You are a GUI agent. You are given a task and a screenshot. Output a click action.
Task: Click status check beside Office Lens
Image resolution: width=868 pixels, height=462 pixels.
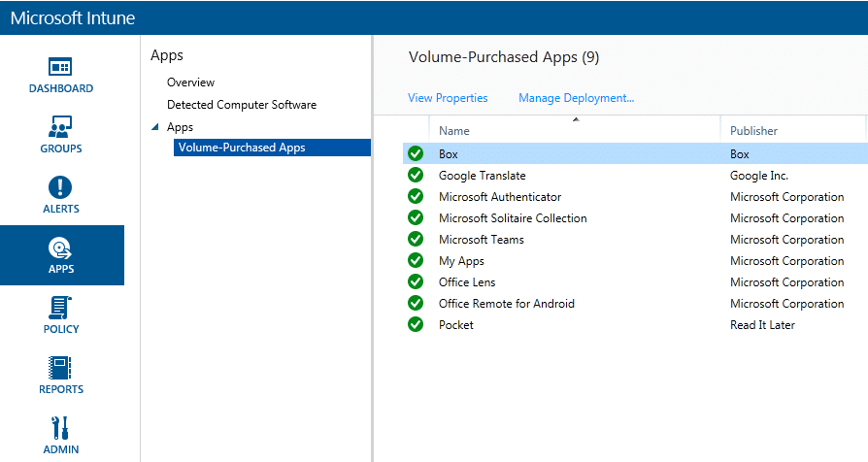point(416,281)
